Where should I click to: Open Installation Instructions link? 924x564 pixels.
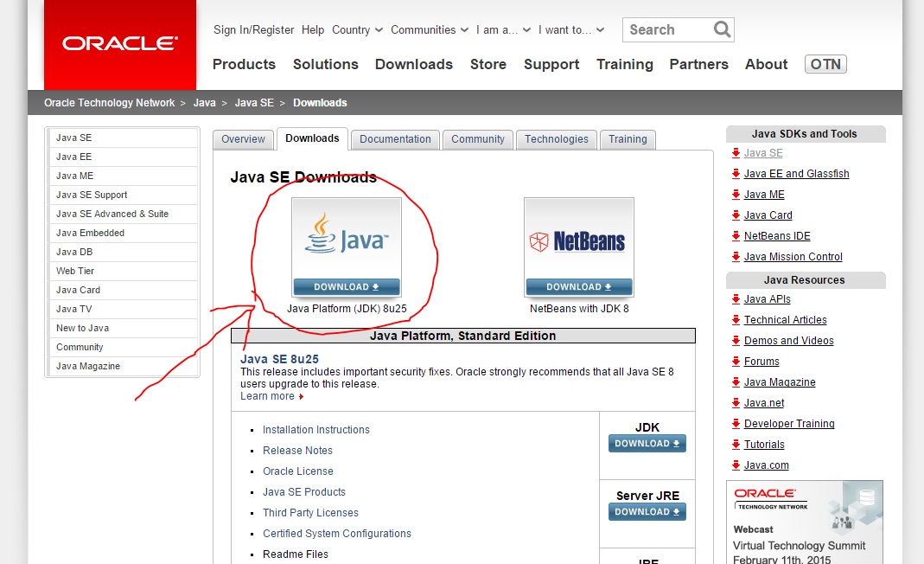315,430
